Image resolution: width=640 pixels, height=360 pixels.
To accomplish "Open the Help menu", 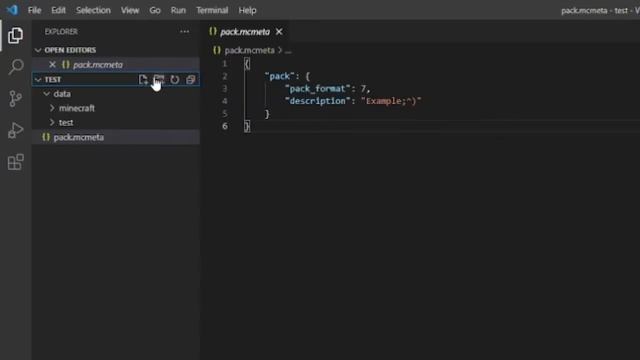I will click(x=247, y=10).
